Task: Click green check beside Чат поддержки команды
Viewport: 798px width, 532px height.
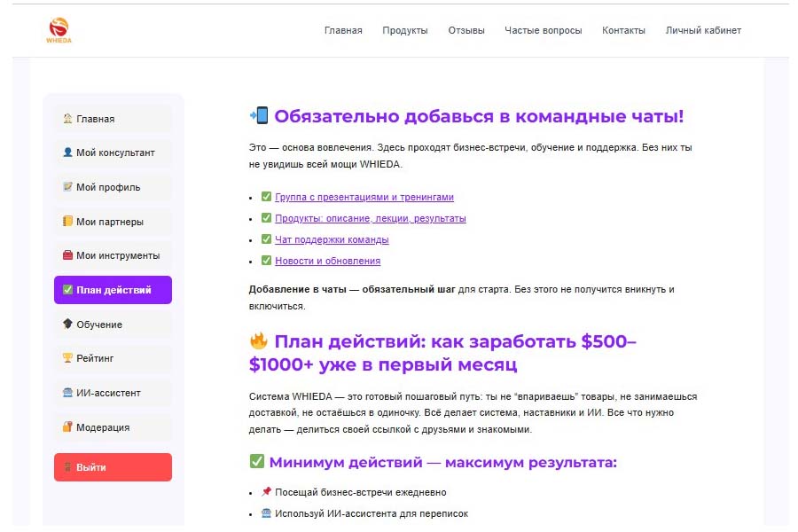Action: [266, 239]
